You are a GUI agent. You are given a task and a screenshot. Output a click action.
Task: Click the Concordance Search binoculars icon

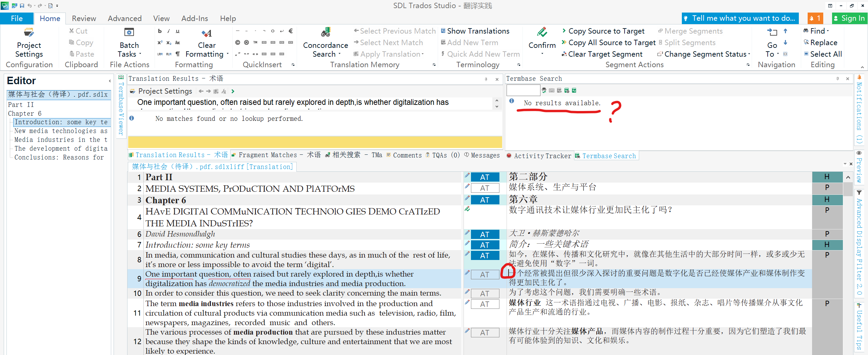325,33
